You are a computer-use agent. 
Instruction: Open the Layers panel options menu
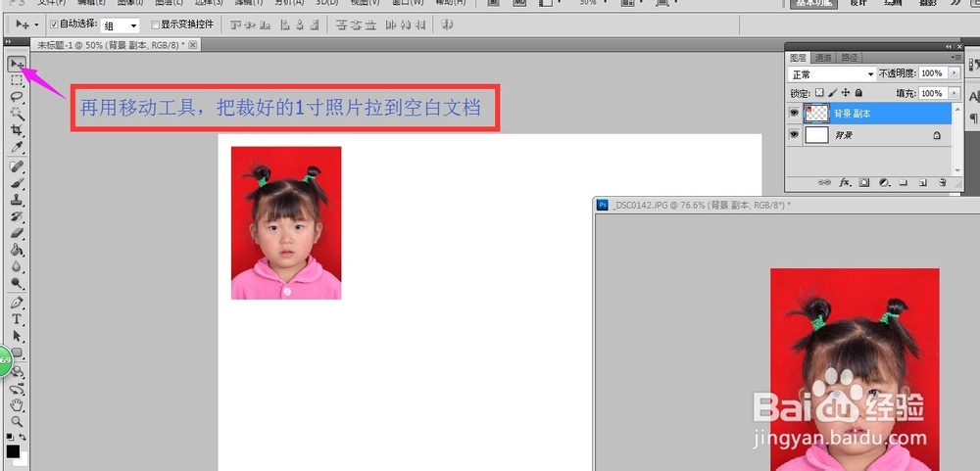click(x=956, y=57)
